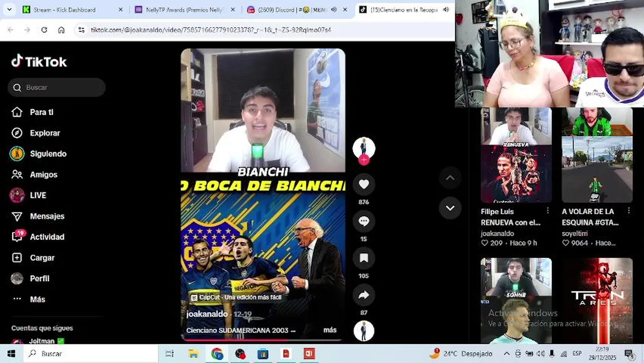Open the LIVE section

point(28,195)
